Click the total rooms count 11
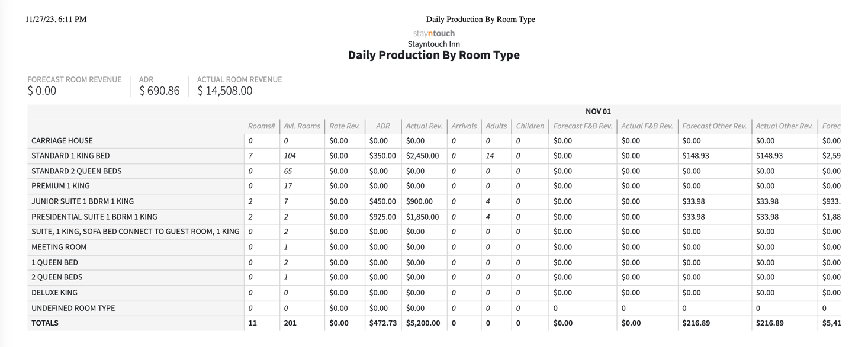Image resolution: width=868 pixels, height=347 pixels. [253, 323]
